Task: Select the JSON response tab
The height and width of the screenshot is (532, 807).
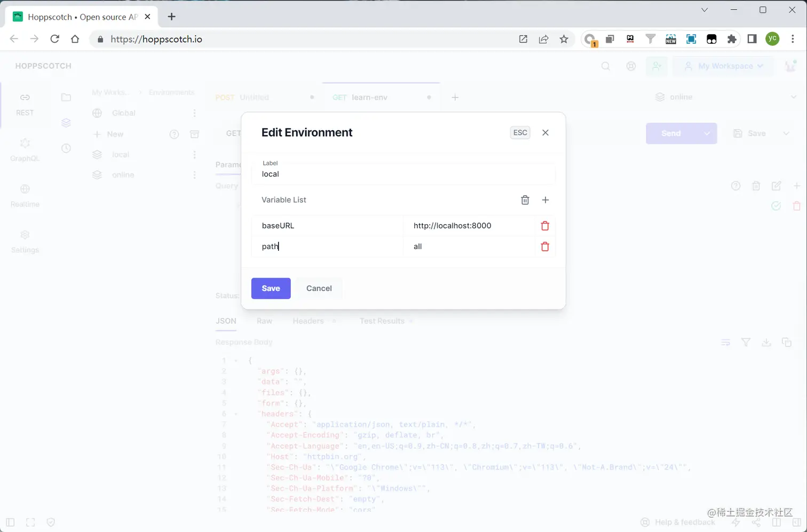Action: coord(226,321)
